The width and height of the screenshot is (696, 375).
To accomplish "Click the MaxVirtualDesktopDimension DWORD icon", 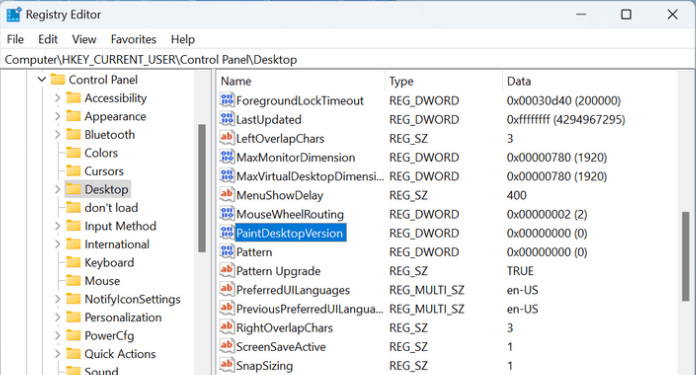I will click(x=227, y=176).
